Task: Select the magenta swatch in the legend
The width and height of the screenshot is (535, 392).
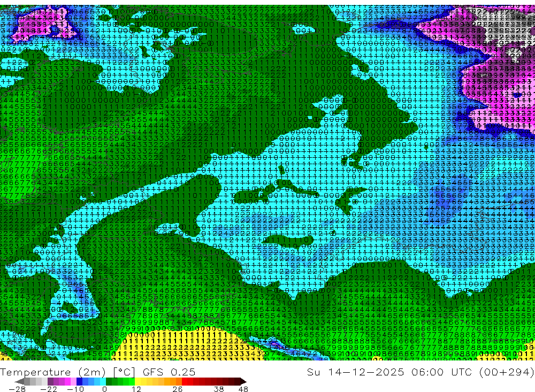Action: (x=67, y=381)
